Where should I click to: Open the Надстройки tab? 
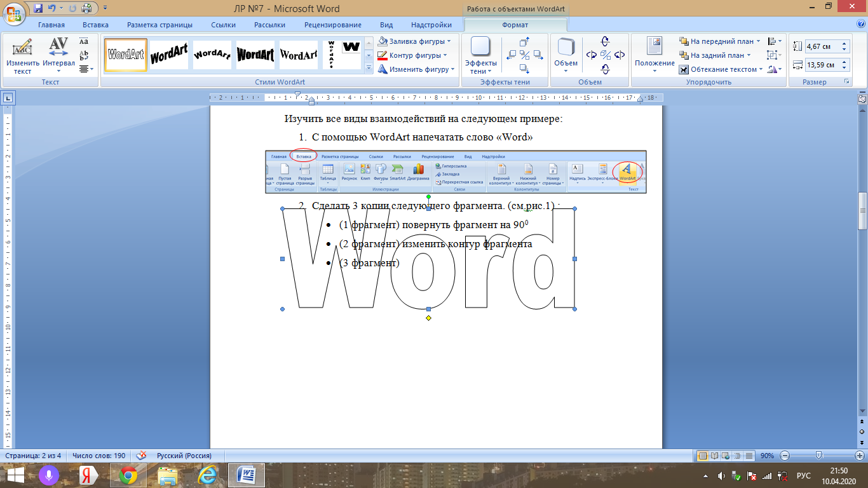pos(431,25)
